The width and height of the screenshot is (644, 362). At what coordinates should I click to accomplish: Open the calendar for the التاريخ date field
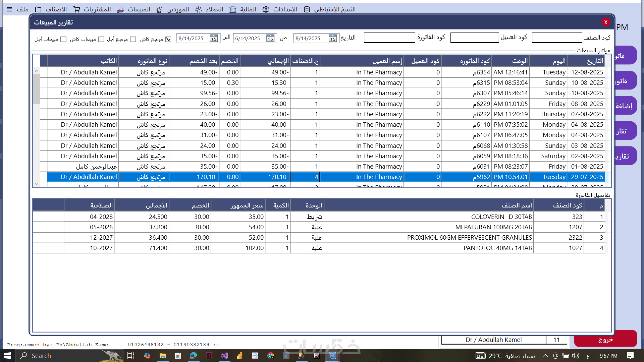[x=332, y=39]
